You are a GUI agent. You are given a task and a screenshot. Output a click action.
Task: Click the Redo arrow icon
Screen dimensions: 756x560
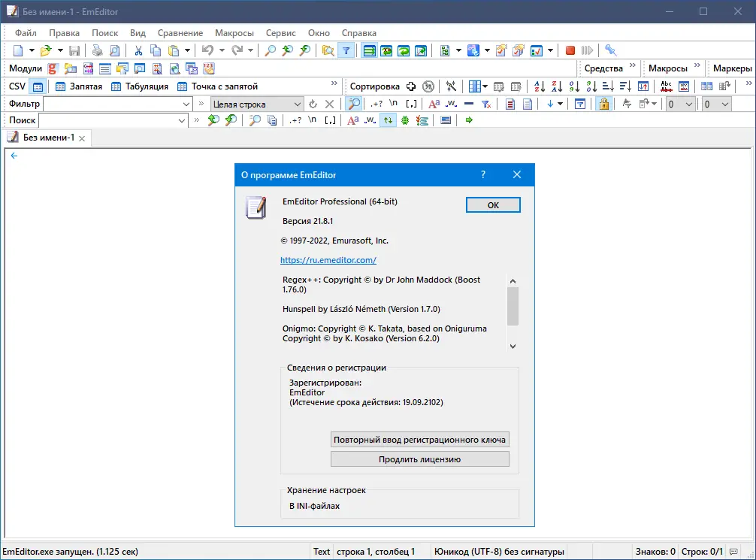pyautogui.click(x=237, y=50)
